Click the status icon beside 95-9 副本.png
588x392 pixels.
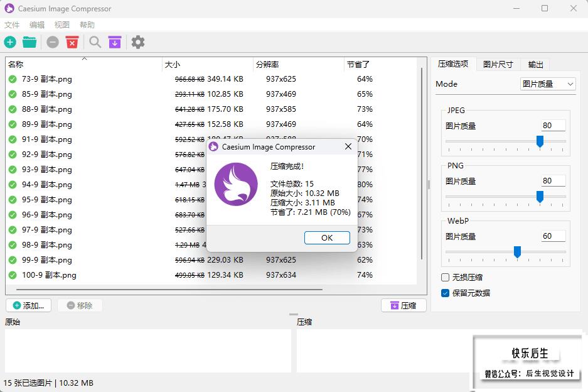[13, 200]
